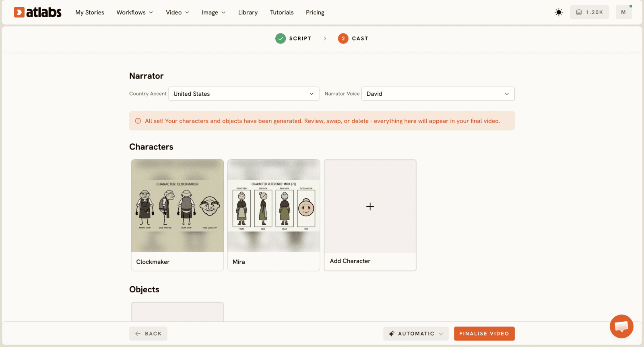Open the credits balance 1.20K icon
The width and height of the screenshot is (644, 347).
[x=579, y=12]
